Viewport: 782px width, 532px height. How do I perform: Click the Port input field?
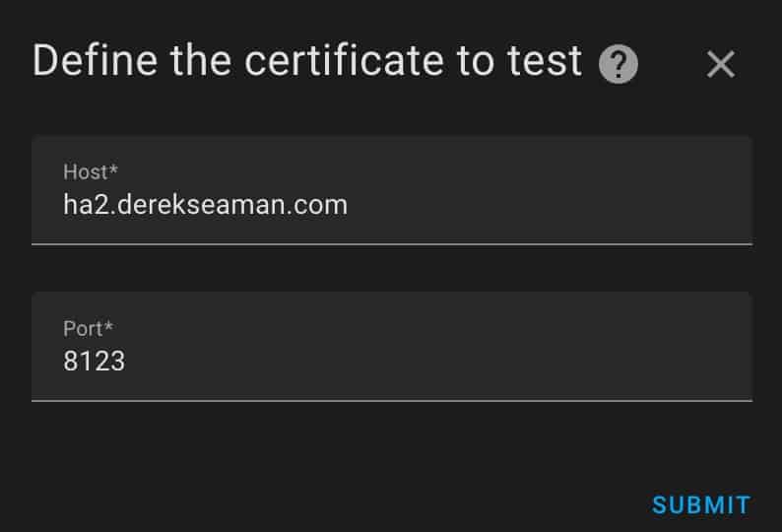point(392,347)
